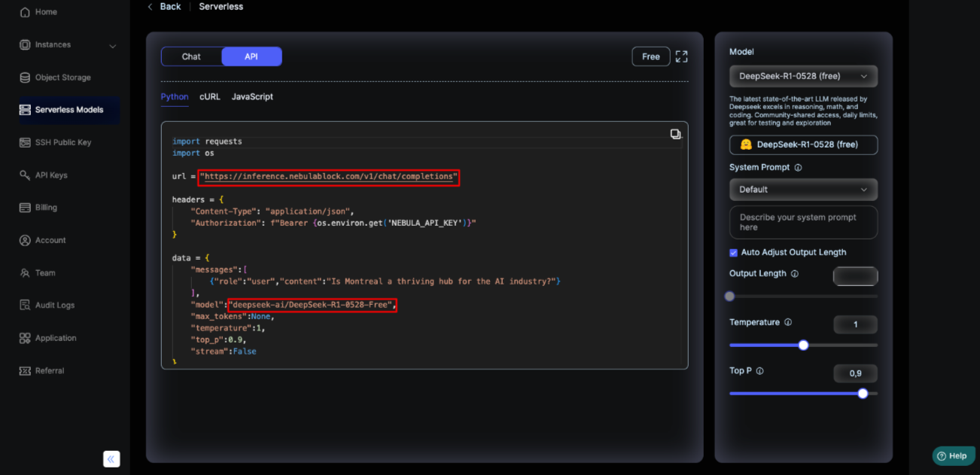Click the Free badge button
Image resolution: width=980 pixels, height=475 pixels.
click(651, 56)
